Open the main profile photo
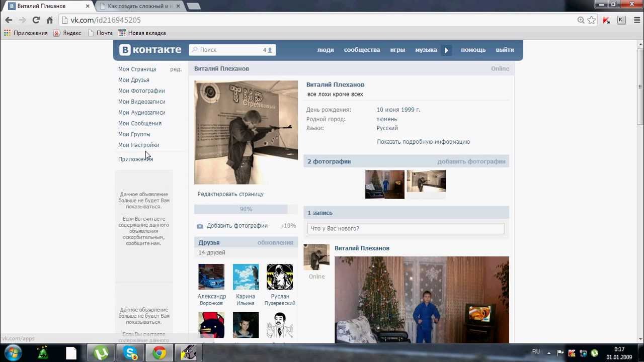644x362 pixels. click(x=246, y=132)
